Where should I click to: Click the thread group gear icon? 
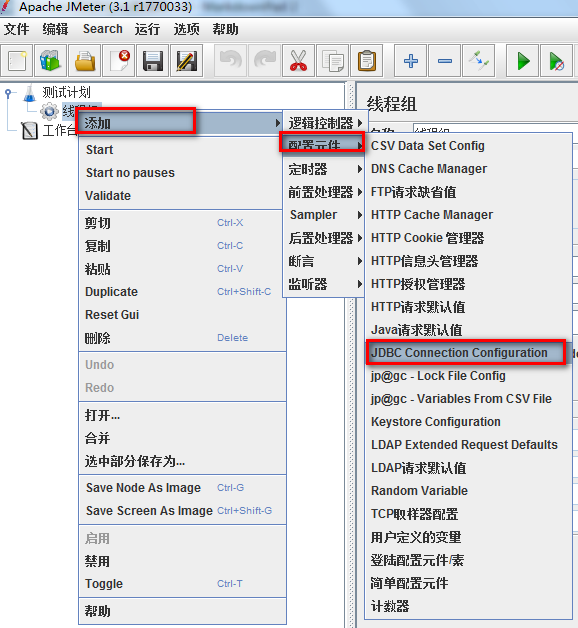click(x=50, y=111)
